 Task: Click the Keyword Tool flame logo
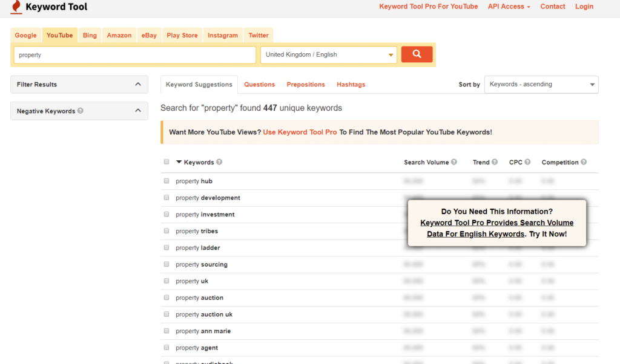click(x=16, y=7)
